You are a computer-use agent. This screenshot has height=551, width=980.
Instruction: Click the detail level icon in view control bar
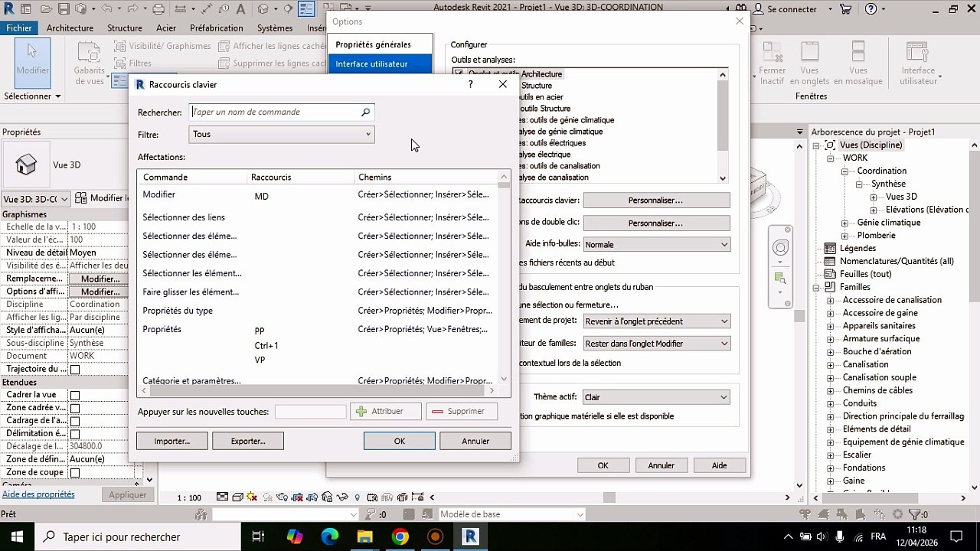[222, 497]
